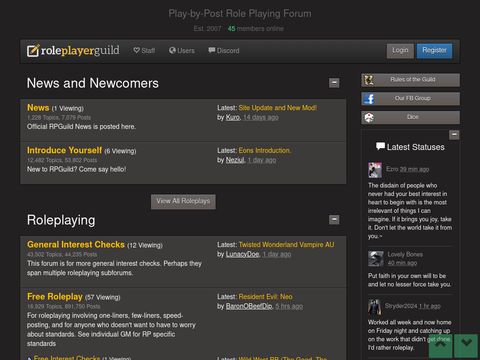This screenshot has height=360, width=480.
Task: Open the Users page
Action: [182, 51]
